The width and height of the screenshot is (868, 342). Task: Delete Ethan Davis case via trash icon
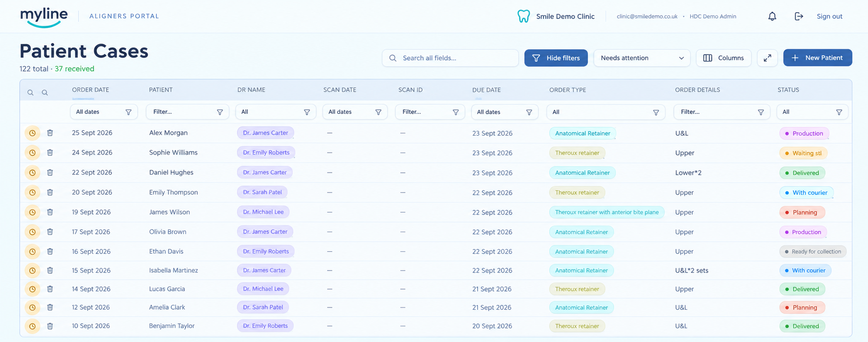tap(50, 251)
